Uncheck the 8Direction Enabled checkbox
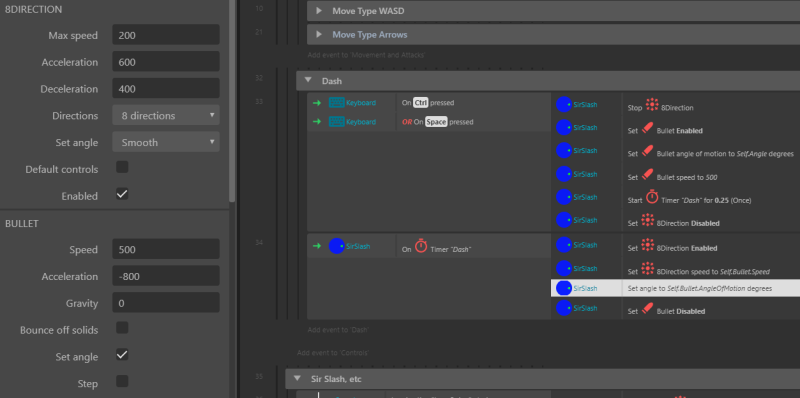Image resolution: width=800 pixels, height=398 pixels. (122, 194)
